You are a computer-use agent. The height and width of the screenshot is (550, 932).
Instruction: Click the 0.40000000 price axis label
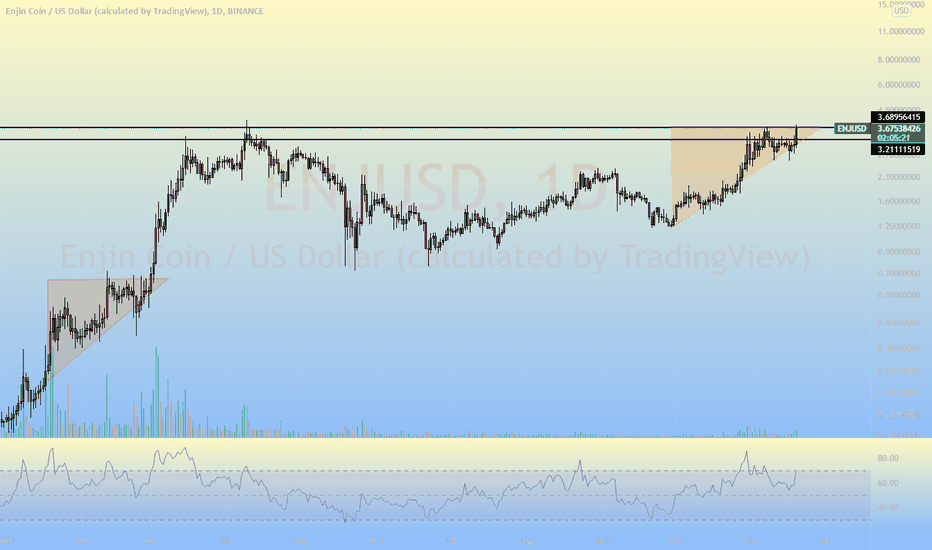tap(900, 323)
